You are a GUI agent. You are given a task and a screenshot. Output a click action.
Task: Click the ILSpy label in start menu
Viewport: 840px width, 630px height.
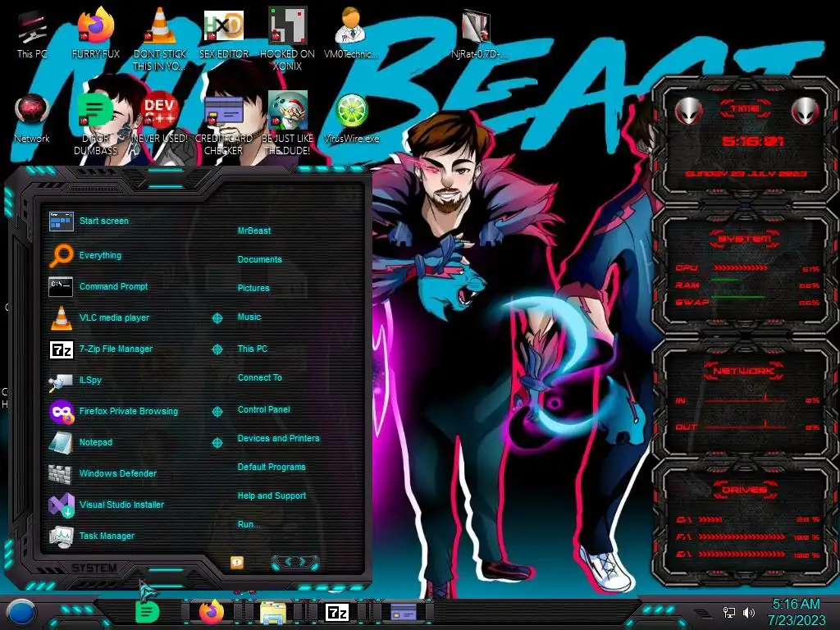tap(90, 381)
